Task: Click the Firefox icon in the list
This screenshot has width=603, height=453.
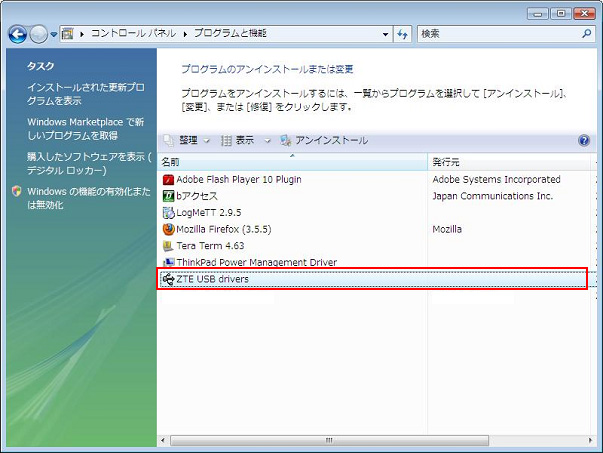Action: coord(168,229)
